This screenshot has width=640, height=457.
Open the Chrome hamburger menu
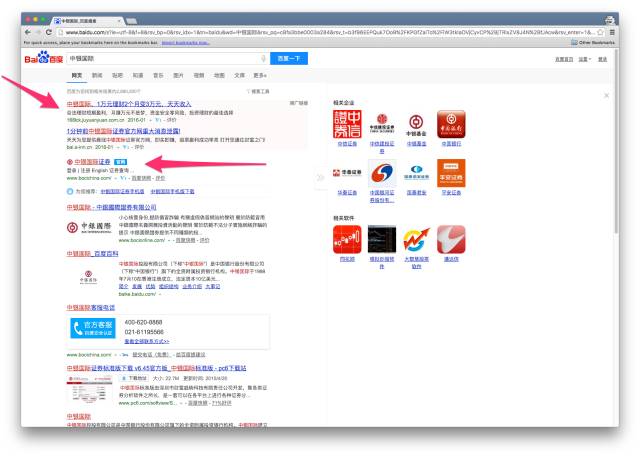(612, 32)
